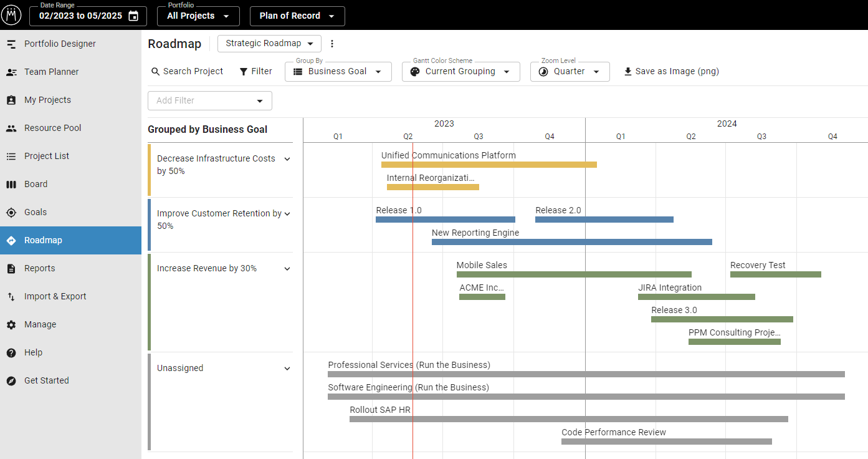Open the Plan of Record dropdown

pos(297,16)
